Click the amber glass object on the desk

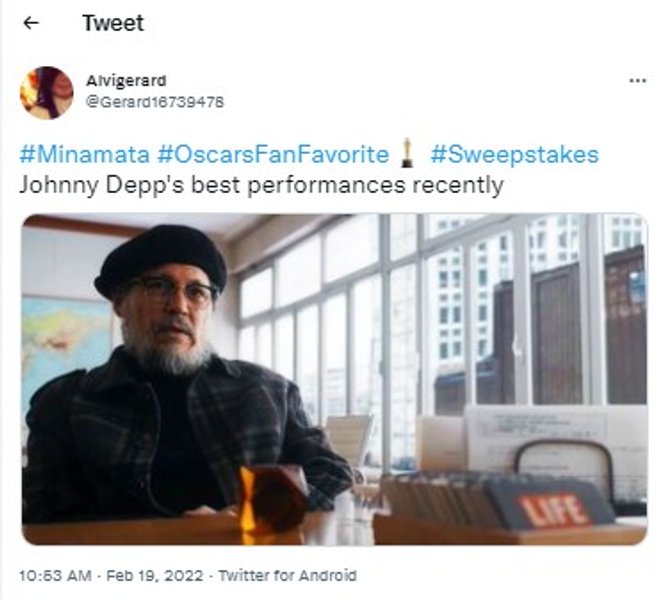click(x=272, y=497)
